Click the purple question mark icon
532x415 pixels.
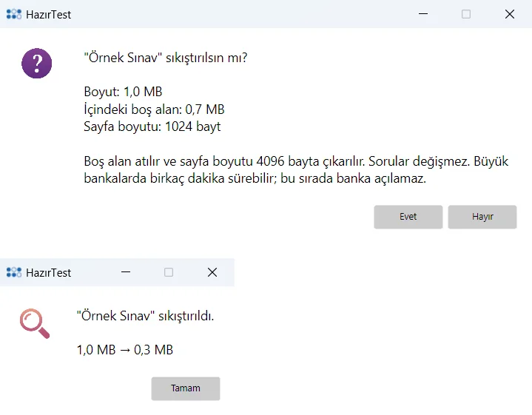point(37,64)
